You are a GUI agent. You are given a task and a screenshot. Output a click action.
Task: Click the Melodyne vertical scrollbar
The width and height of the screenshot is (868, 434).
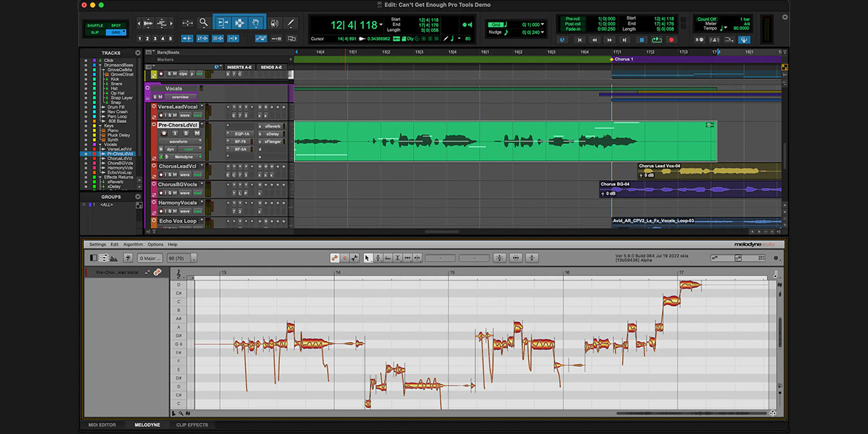pyautogui.click(x=779, y=333)
